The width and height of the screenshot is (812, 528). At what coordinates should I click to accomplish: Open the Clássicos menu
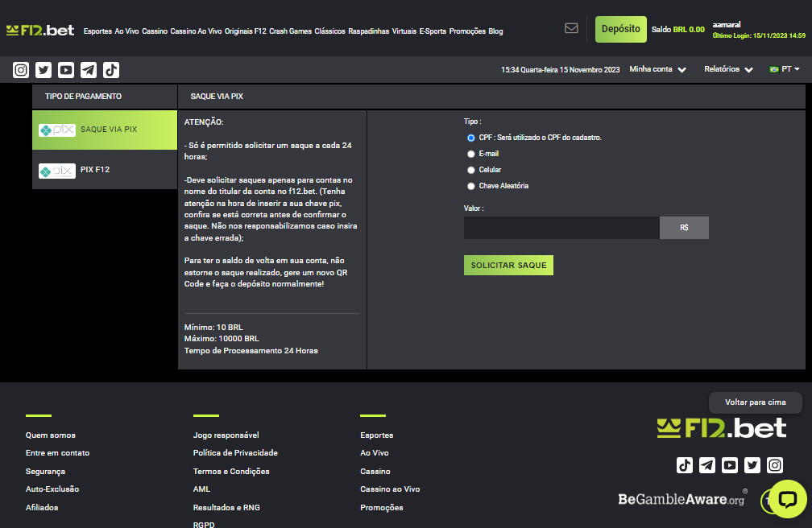click(x=330, y=31)
